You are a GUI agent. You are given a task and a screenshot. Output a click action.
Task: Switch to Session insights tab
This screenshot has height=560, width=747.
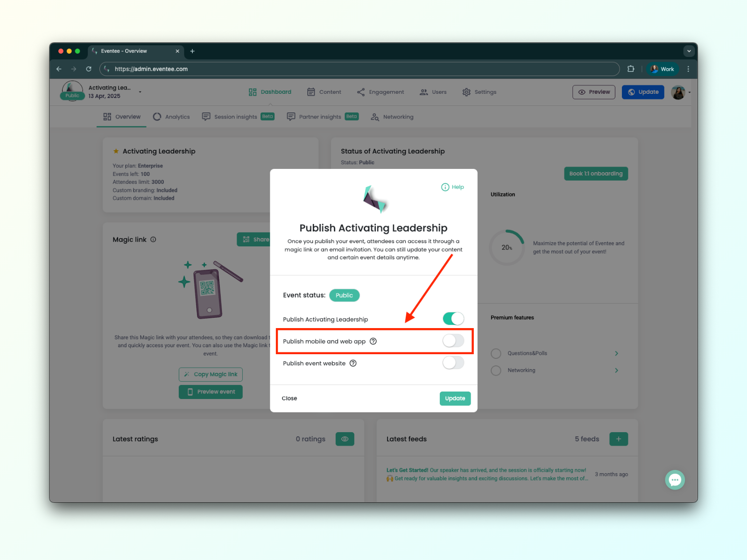(238, 117)
